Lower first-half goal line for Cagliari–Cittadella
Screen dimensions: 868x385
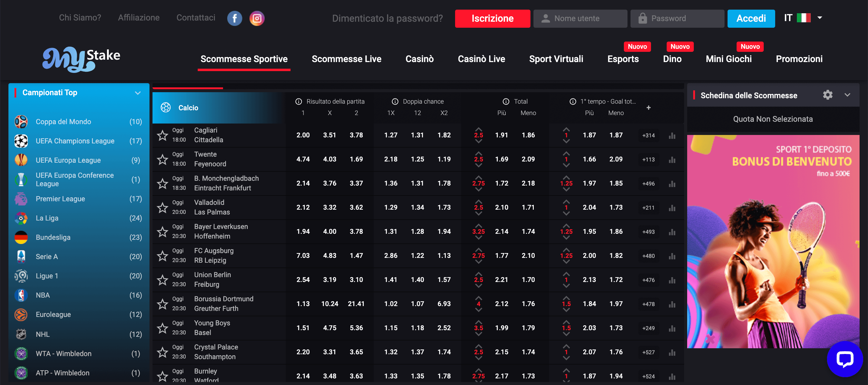(x=566, y=142)
